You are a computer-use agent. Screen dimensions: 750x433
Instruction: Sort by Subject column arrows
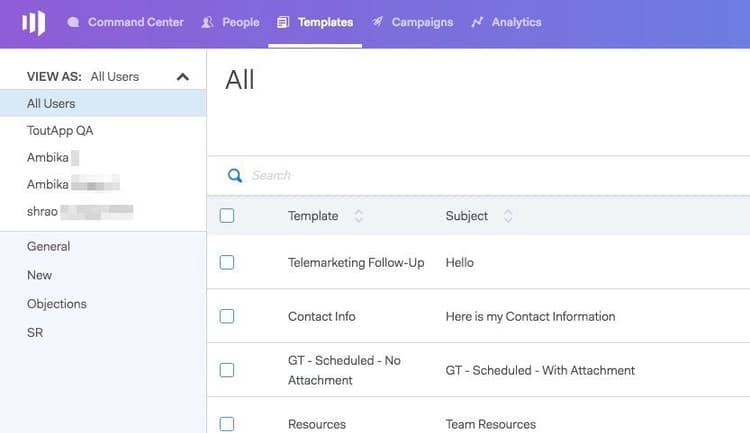coord(508,216)
